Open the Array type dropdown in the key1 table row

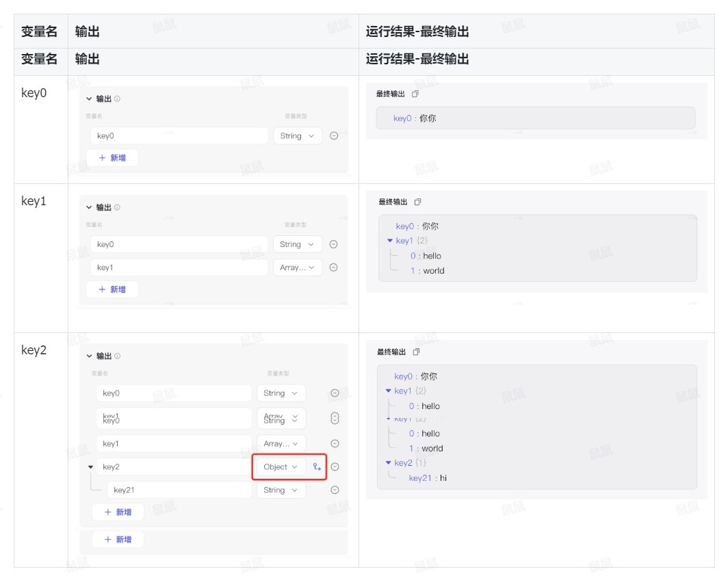point(297,267)
